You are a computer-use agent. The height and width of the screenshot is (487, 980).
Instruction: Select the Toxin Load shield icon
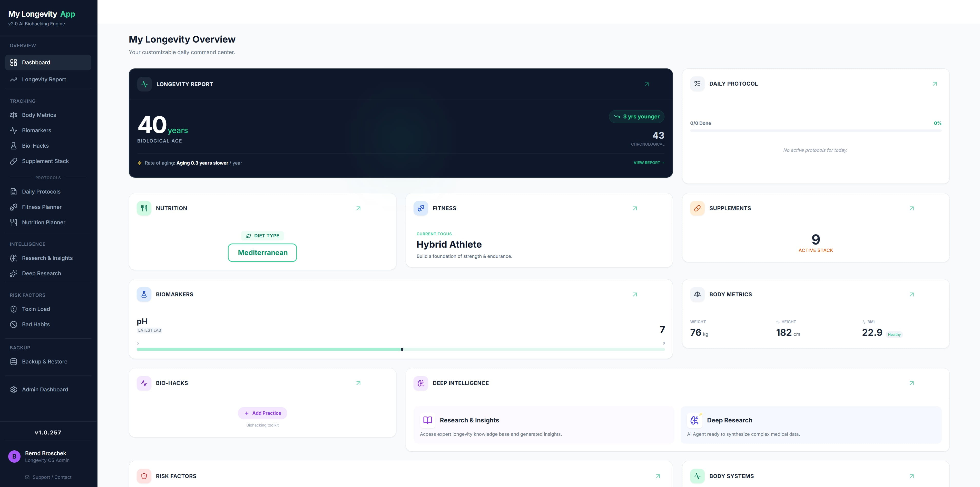pyautogui.click(x=14, y=309)
